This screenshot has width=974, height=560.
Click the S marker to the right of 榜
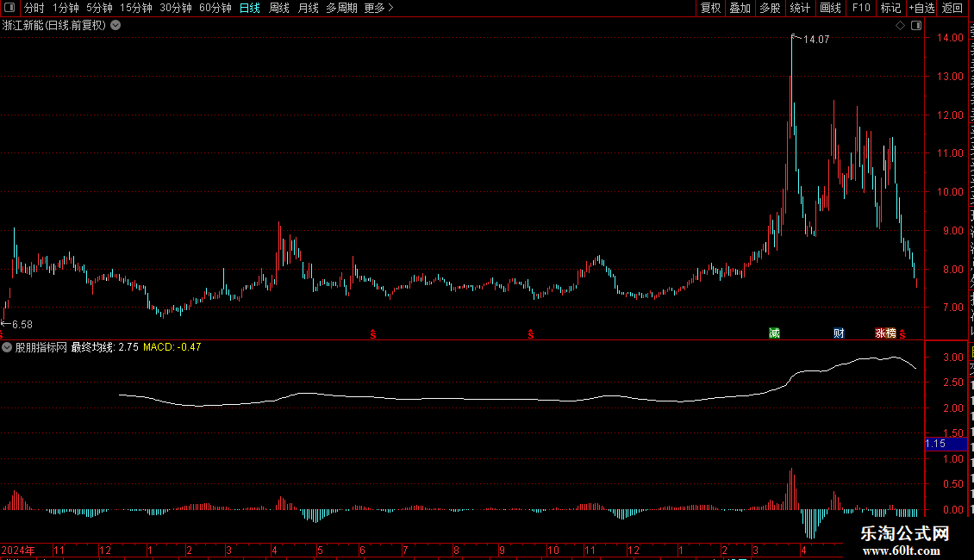902,334
